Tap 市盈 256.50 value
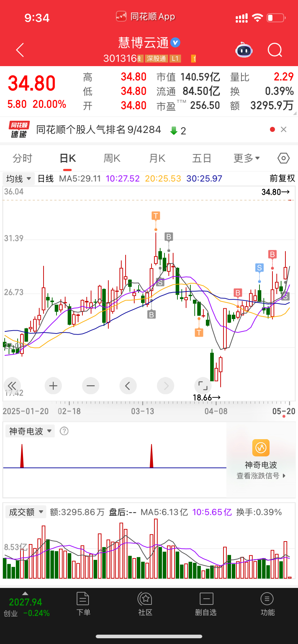The width and height of the screenshot is (298, 644). 205,106
